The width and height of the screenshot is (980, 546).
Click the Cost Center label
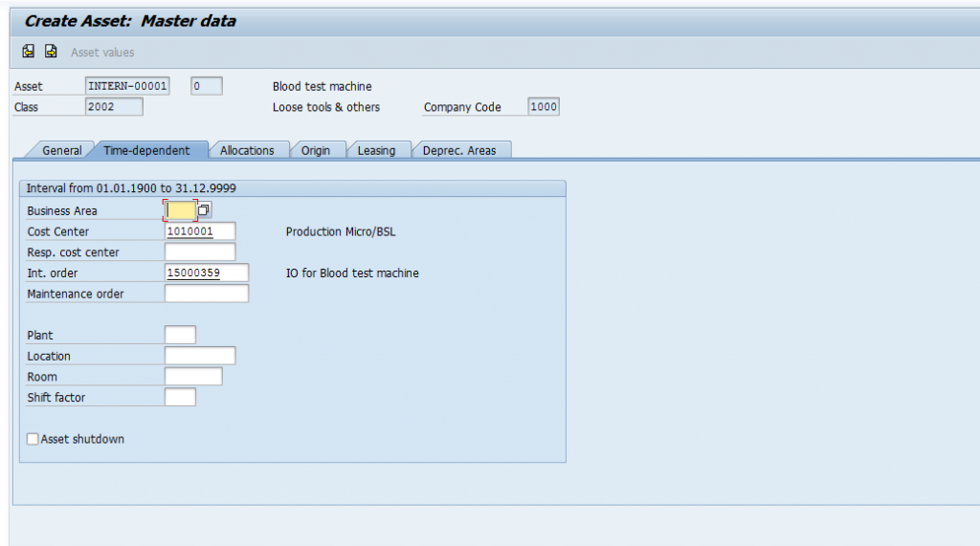pyautogui.click(x=58, y=231)
